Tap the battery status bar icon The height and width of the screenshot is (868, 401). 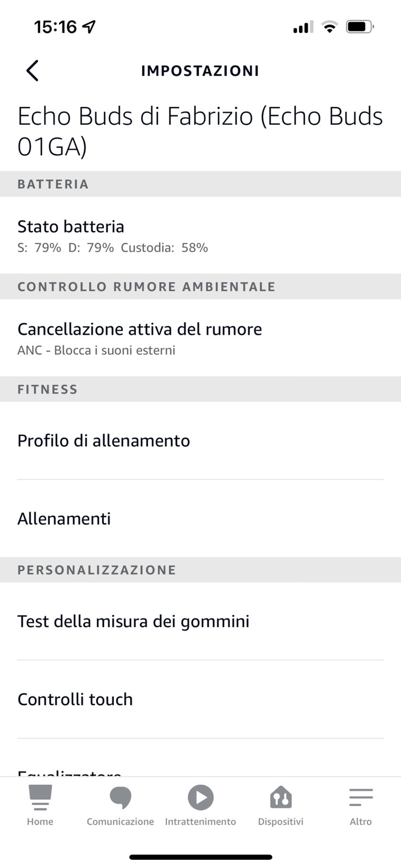pyautogui.click(x=360, y=27)
